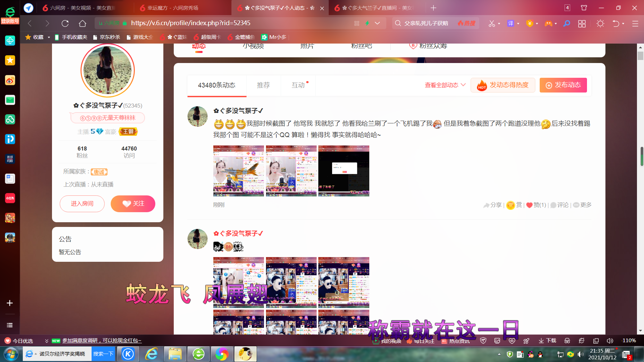The image size is (644, 362).
Task: Click the blue magnifier search tool
Action: [567, 23]
